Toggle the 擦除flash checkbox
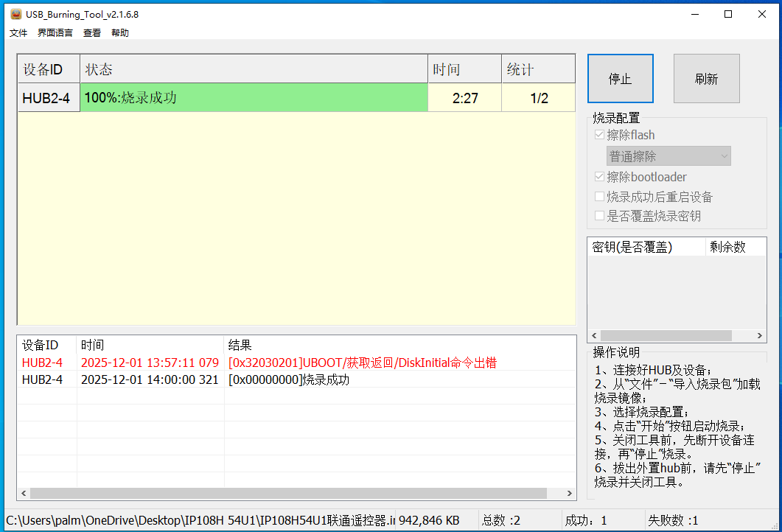The width and height of the screenshot is (782, 532). tap(600, 135)
